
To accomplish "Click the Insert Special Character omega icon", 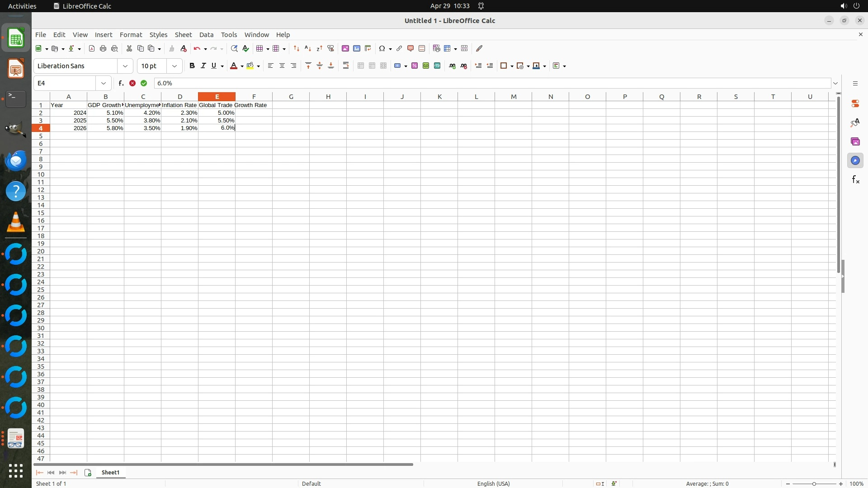I will coord(382,48).
